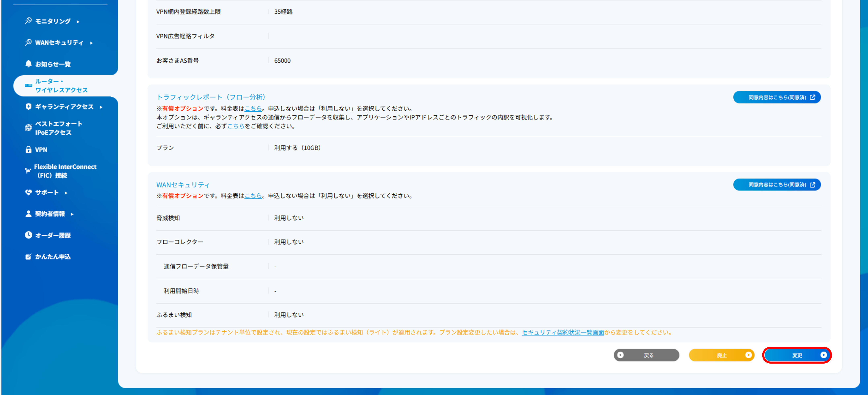This screenshot has width=868, height=395.
Task: Click the サポート headset icon
Action: (x=28, y=192)
